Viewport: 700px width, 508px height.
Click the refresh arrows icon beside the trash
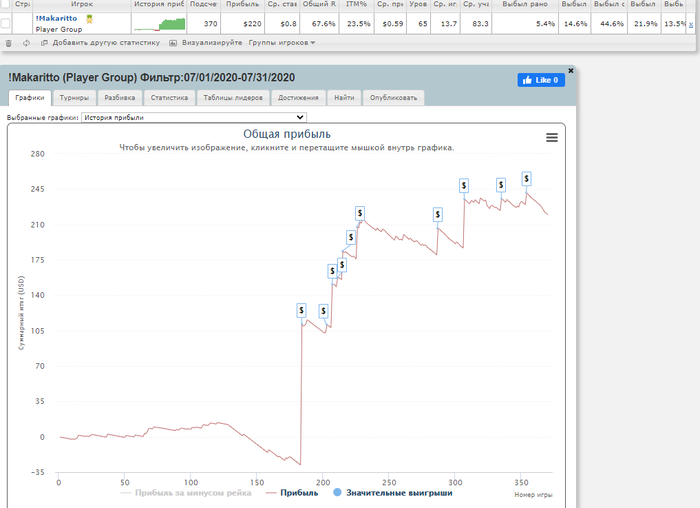point(26,43)
